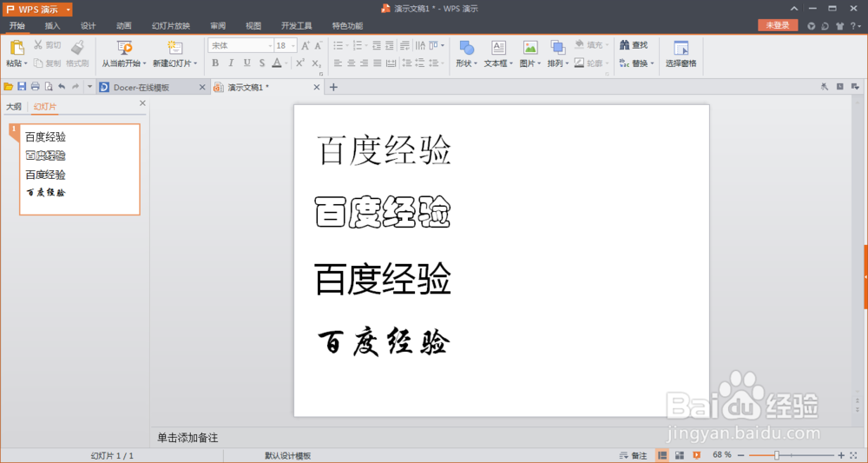Click the new slide icon

pyautogui.click(x=175, y=48)
